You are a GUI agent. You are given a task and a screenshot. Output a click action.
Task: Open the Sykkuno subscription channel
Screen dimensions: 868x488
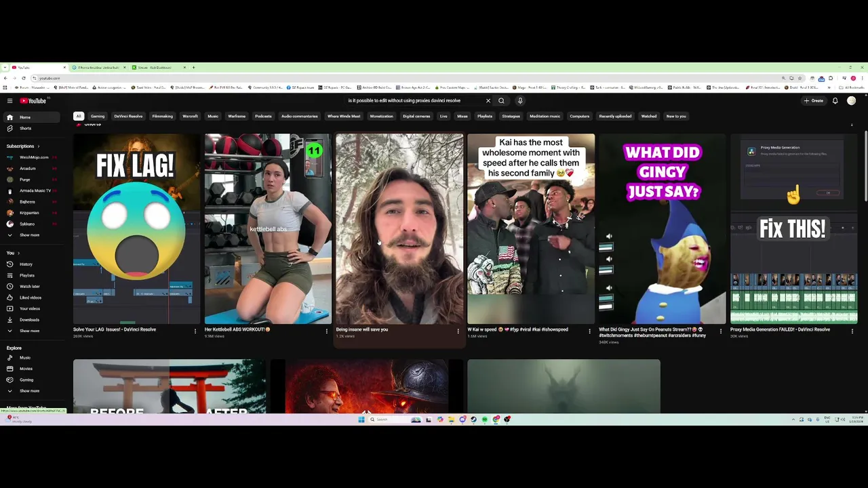coord(33,224)
